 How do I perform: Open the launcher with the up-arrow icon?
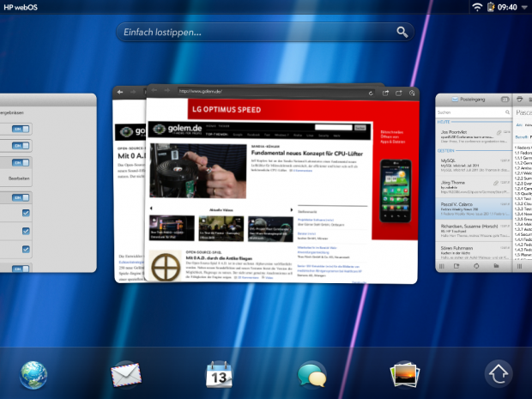[x=499, y=374]
